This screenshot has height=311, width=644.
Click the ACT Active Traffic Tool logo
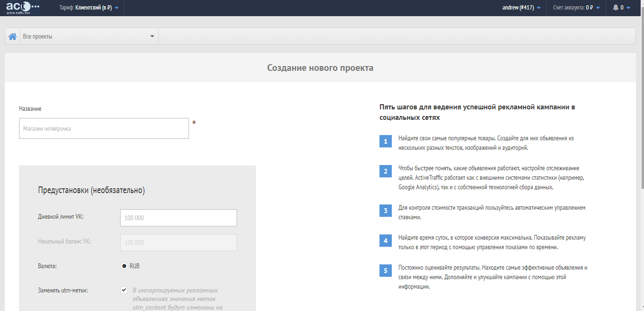pyautogui.click(x=22, y=8)
